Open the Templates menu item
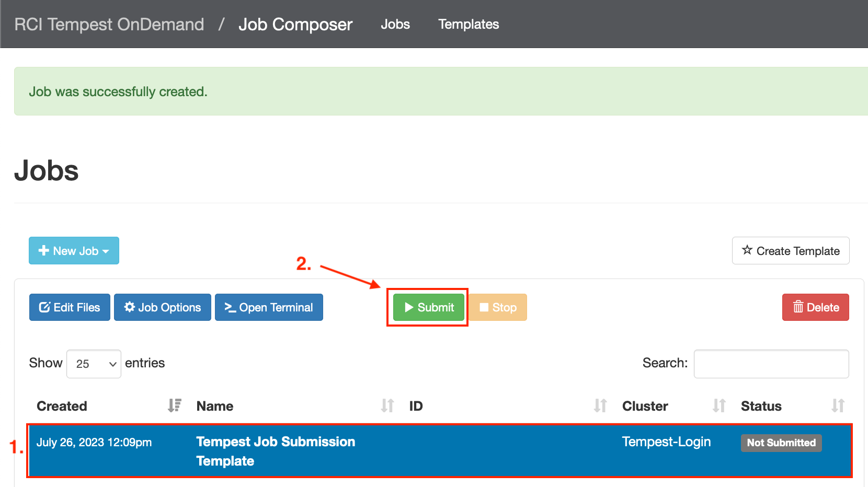The image size is (868, 487). 469,24
